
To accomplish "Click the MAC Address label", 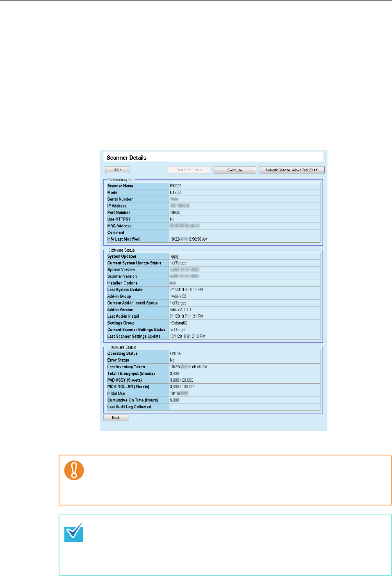I will [119, 226].
